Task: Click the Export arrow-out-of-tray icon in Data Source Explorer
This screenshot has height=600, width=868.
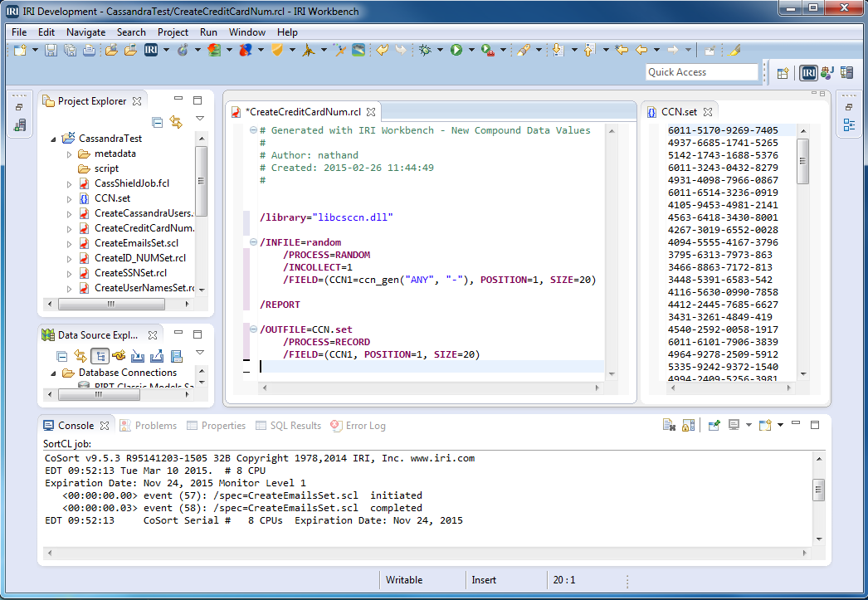Action: [157, 356]
